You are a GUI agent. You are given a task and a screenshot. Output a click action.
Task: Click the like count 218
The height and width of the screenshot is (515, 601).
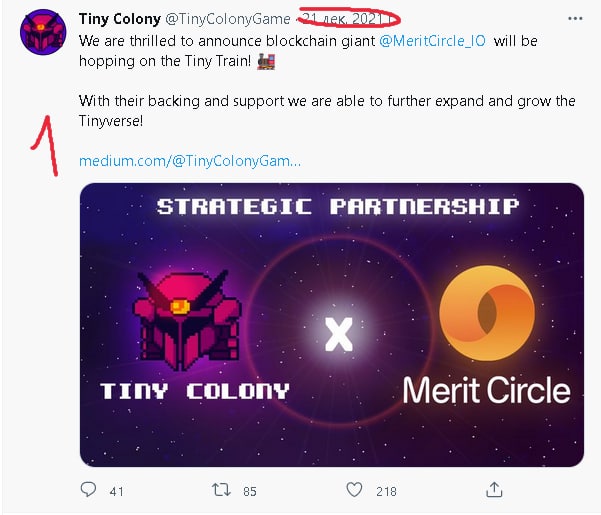[386, 491]
